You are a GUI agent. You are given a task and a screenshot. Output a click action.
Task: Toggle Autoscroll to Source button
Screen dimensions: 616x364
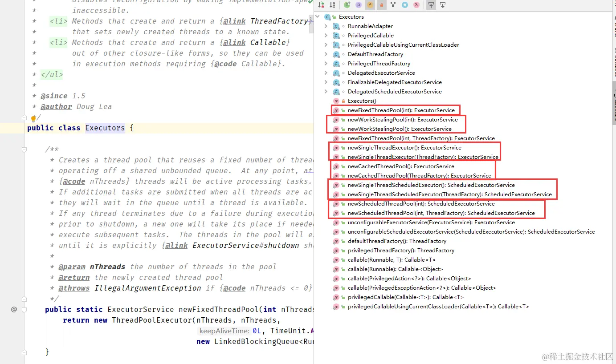(431, 5)
